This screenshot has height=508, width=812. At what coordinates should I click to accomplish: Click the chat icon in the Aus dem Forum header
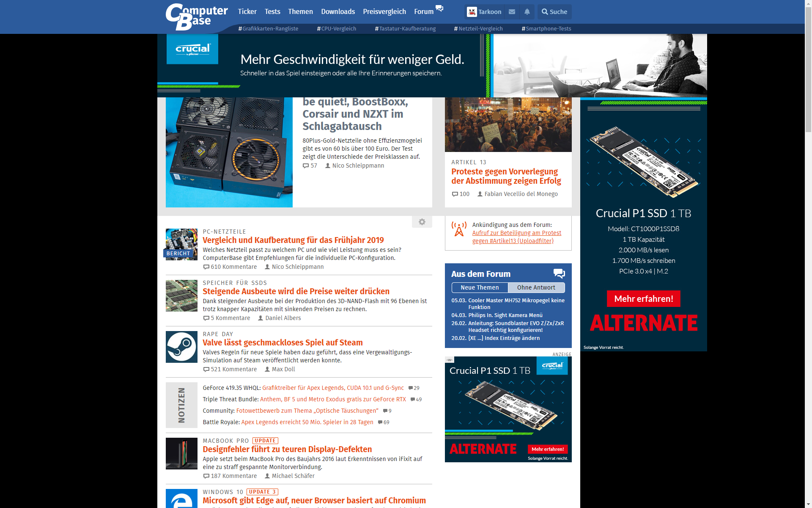[559, 274]
